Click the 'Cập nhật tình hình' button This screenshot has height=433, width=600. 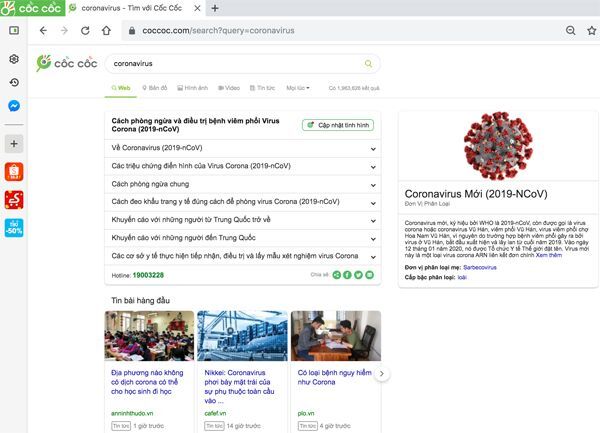(338, 125)
